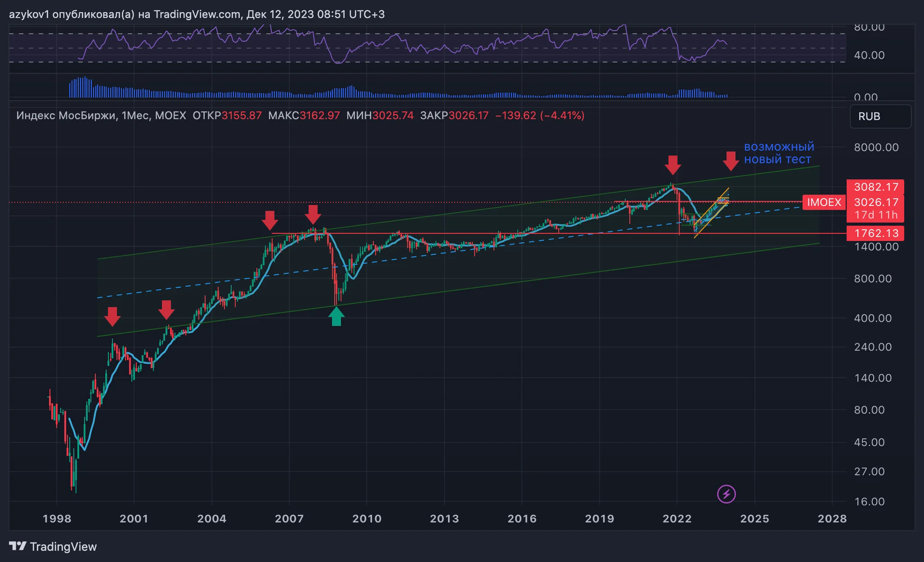Click the 240.00 price axis label
This screenshot has height=562, width=924.
(873, 347)
